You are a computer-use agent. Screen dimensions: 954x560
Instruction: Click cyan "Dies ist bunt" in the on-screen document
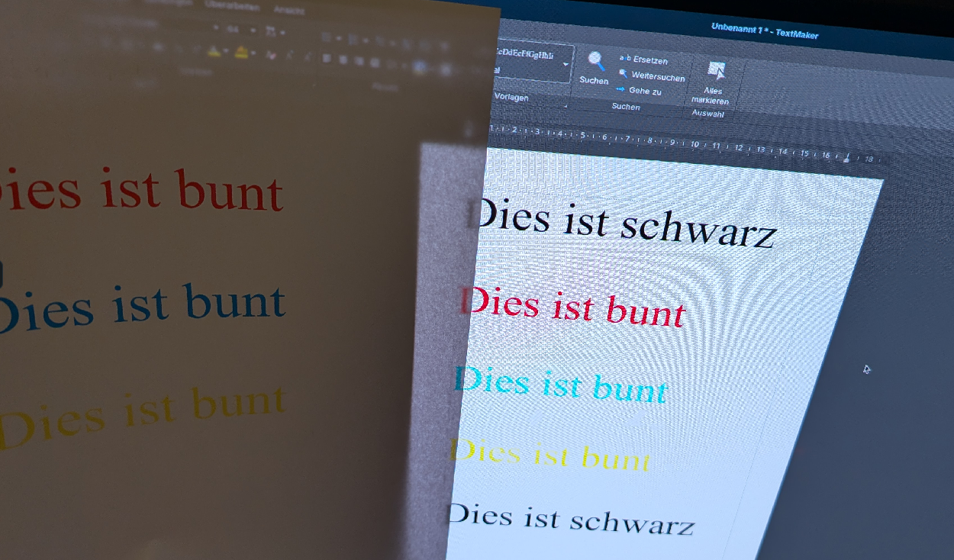pos(560,384)
